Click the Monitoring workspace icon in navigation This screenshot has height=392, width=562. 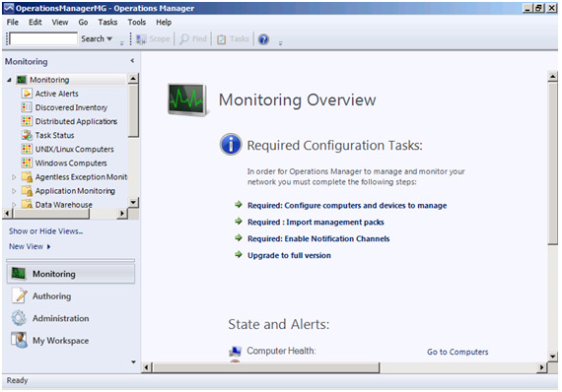pyautogui.click(x=19, y=274)
